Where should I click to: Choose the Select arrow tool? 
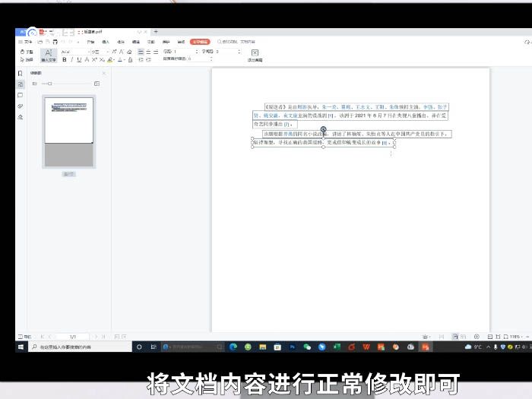[26, 60]
